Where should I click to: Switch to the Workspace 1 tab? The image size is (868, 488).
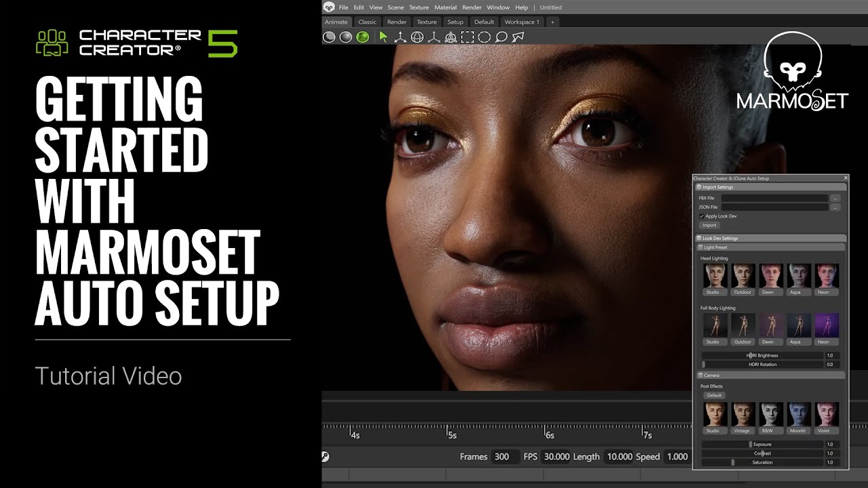pos(521,22)
